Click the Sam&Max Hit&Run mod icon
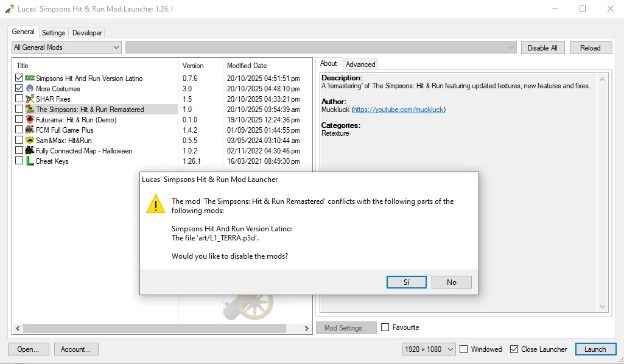The width and height of the screenshot is (624, 364). coord(30,141)
